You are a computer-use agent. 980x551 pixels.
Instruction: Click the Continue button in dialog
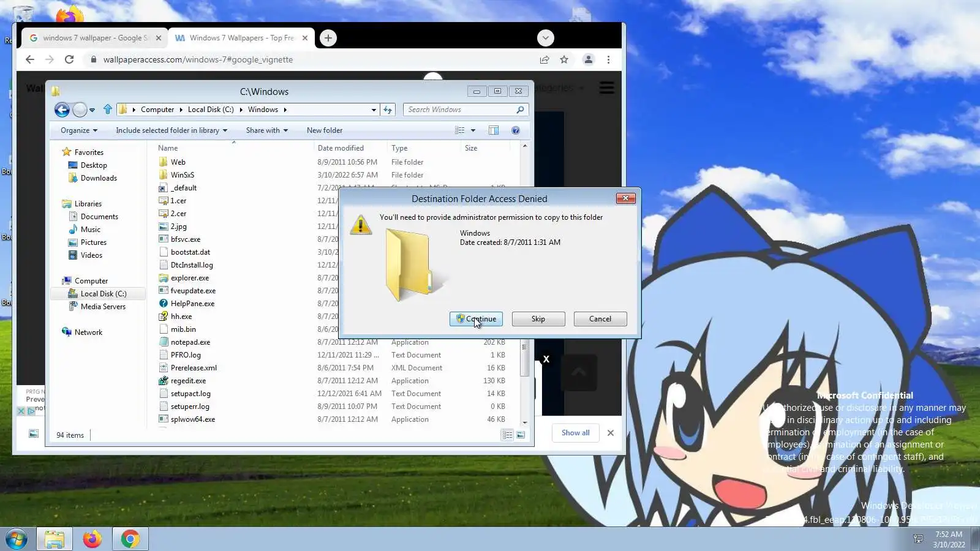click(476, 319)
